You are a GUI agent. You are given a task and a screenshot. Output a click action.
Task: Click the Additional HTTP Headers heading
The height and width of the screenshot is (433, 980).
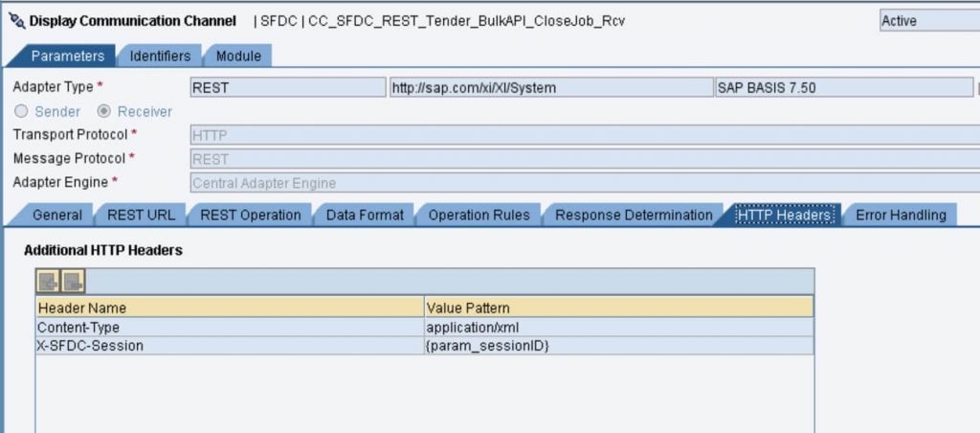(103, 250)
